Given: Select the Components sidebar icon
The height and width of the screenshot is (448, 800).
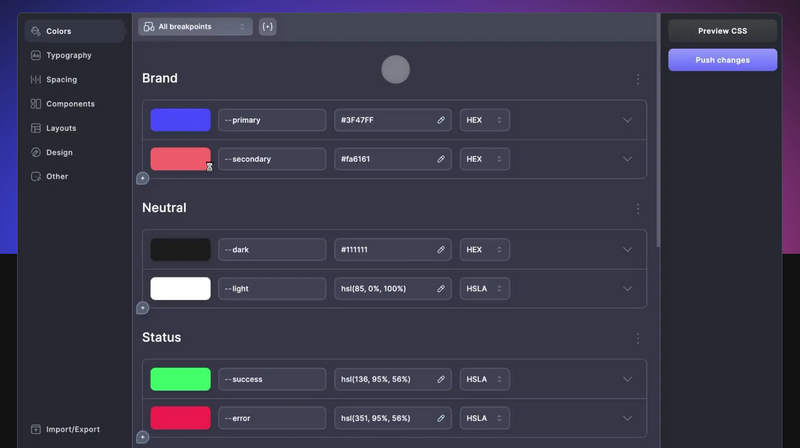Looking at the screenshot, I should [x=36, y=104].
